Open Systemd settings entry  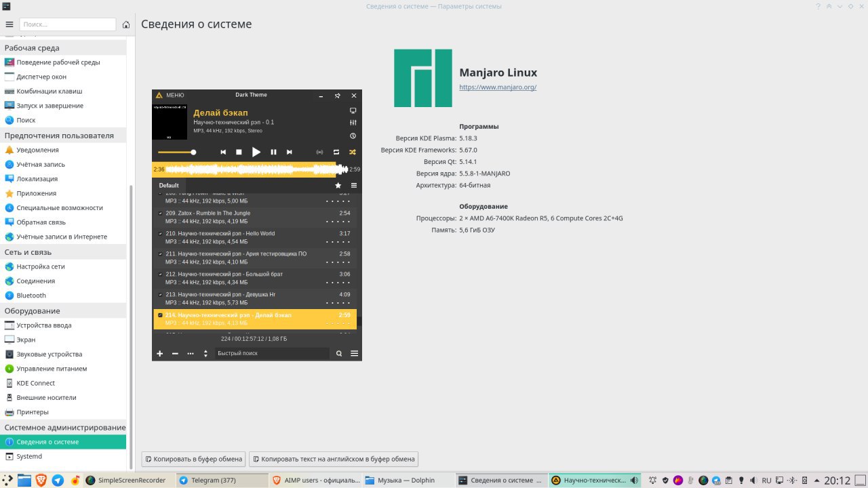tap(64, 456)
